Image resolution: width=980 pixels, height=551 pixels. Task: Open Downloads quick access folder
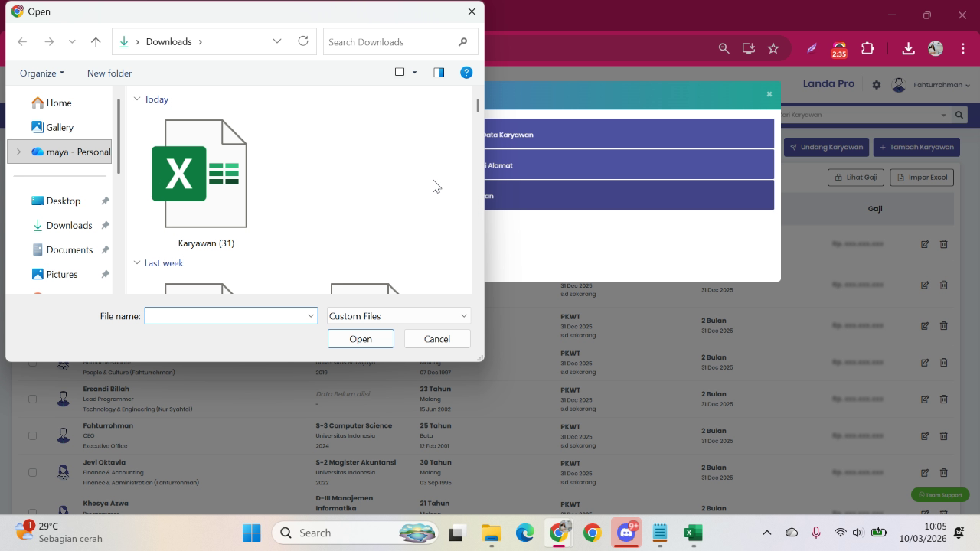[x=69, y=225]
